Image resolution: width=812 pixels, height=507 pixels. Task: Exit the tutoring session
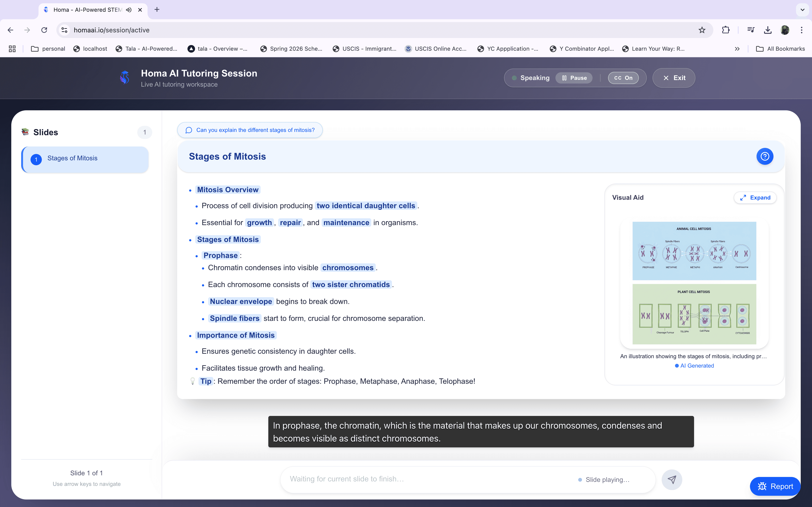(674, 78)
